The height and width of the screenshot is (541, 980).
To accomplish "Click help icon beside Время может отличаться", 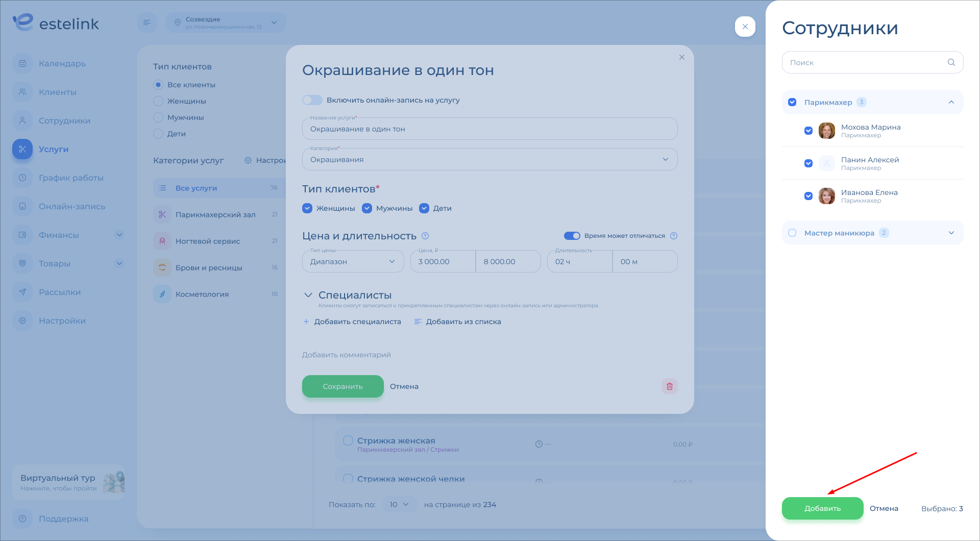I will coord(673,236).
